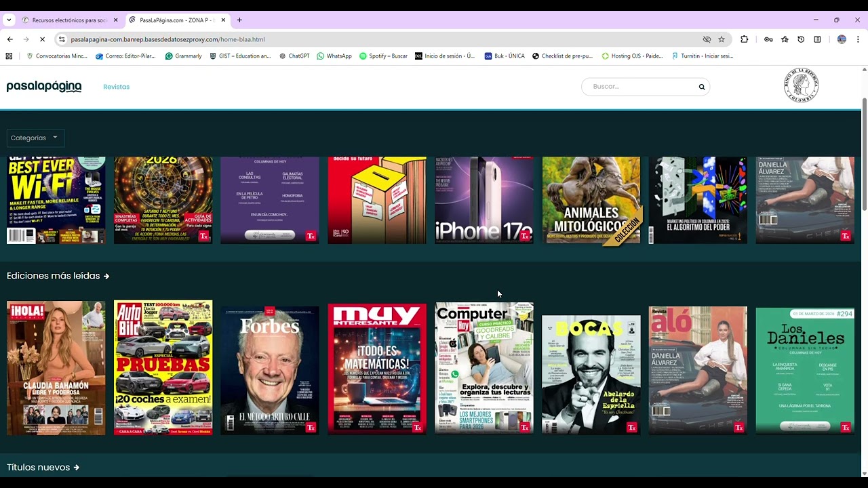The width and height of the screenshot is (868, 488).
Task: Open Revista aló cover in Ediciones más leídas
Action: point(698,371)
